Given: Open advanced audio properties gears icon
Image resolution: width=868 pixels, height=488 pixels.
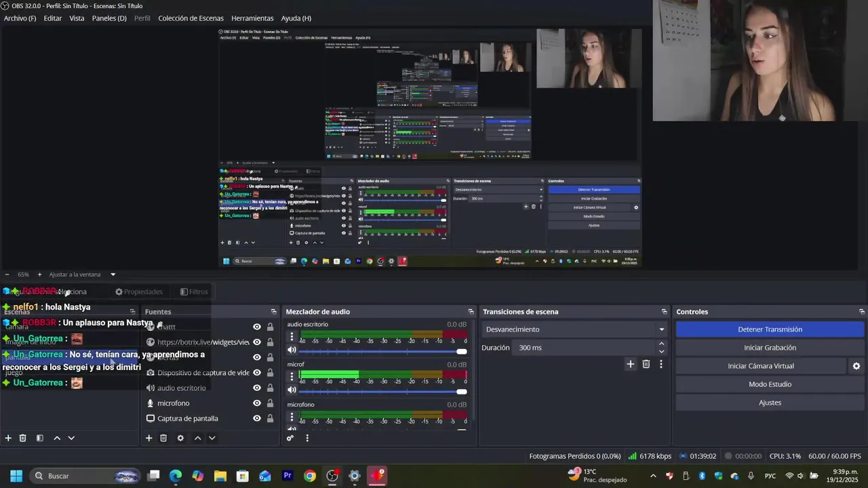Looking at the screenshot, I should [290, 438].
